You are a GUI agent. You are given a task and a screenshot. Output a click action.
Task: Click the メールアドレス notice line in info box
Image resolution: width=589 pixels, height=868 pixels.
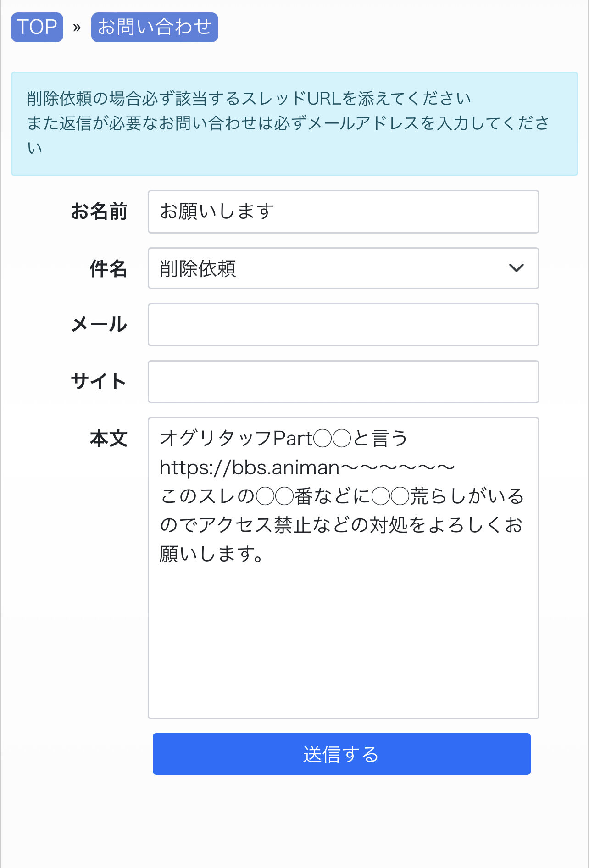(x=287, y=123)
